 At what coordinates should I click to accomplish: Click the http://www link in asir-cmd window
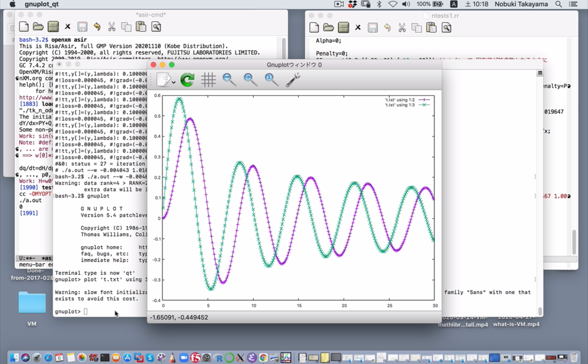pyautogui.click(x=36, y=97)
